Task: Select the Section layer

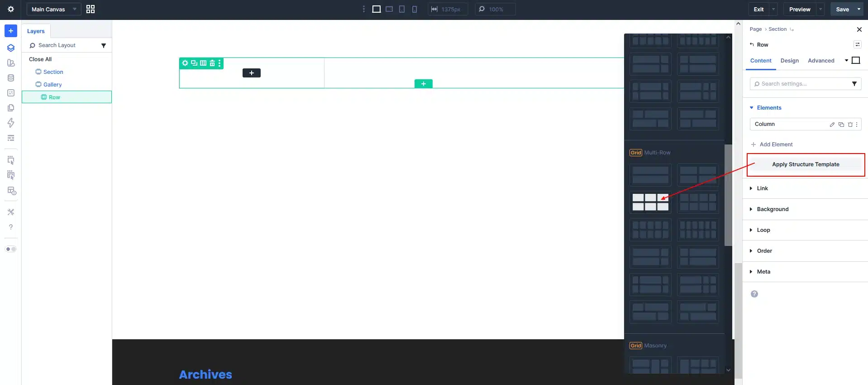Action: click(x=53, y=72)
